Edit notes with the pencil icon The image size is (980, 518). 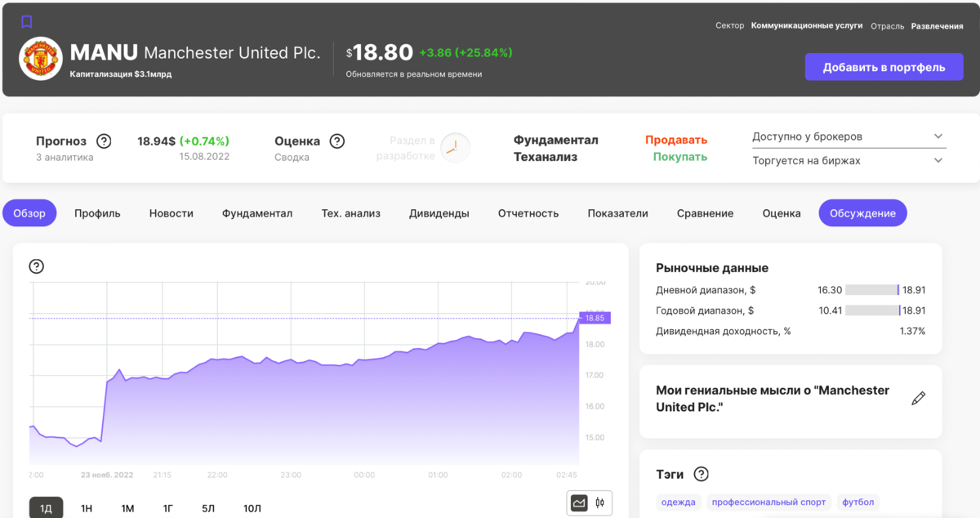[x=918, y=399]
